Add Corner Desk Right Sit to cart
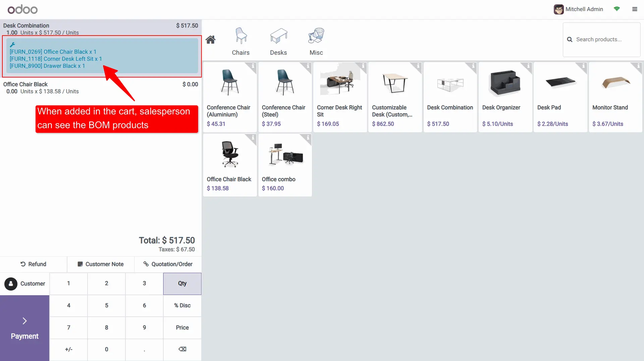Viewport: 644px width, 361px height. click(340, 97)
